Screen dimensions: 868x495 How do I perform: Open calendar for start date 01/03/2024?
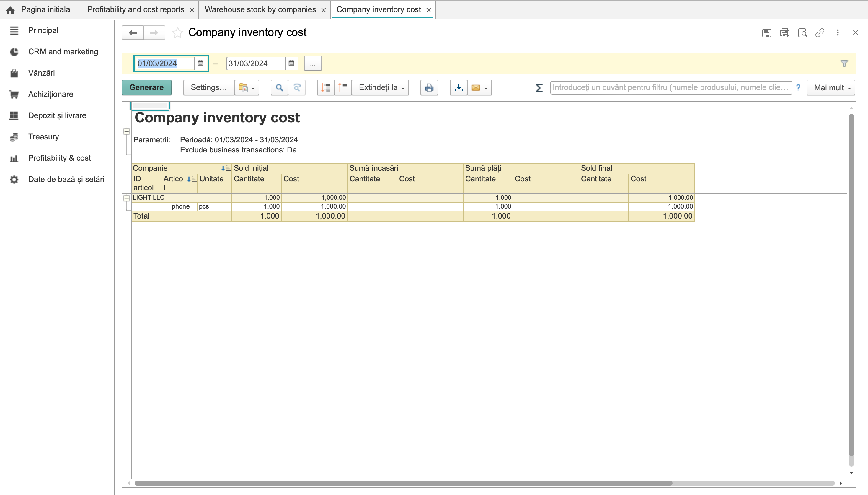(x=200, y=63)
